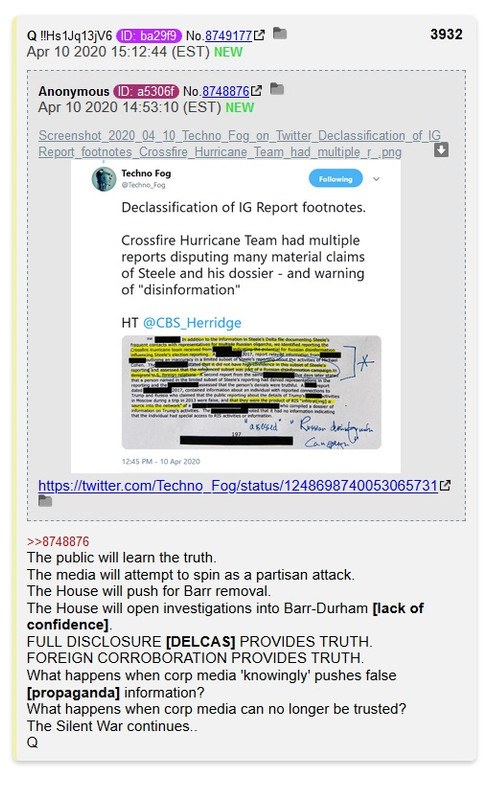
Task: Jump to the >>8748876 reply reference
Action: 58,541
